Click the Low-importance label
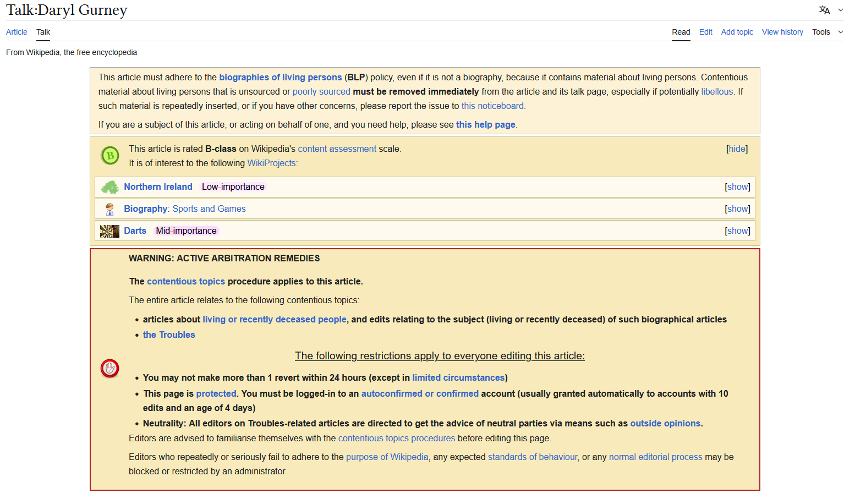This screenshot has width=855, height=504. pos(233,187)
